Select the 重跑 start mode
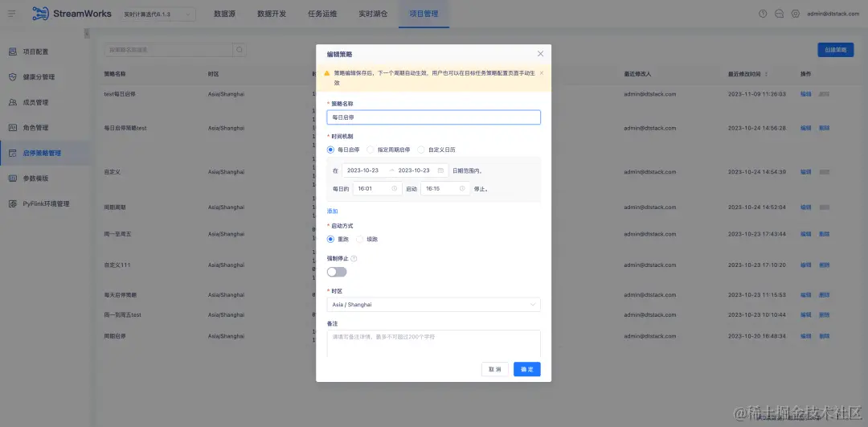868x427 pixels. 330,240
